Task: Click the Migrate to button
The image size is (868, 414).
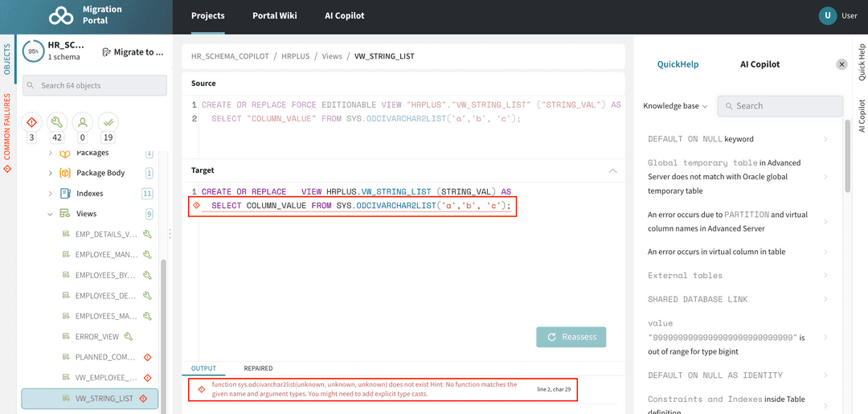Action: (133, 52)
